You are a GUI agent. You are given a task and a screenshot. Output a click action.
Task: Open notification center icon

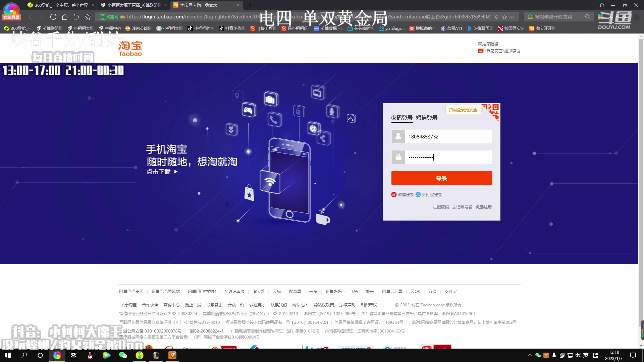pyautogui.click(x=633, y=355)
